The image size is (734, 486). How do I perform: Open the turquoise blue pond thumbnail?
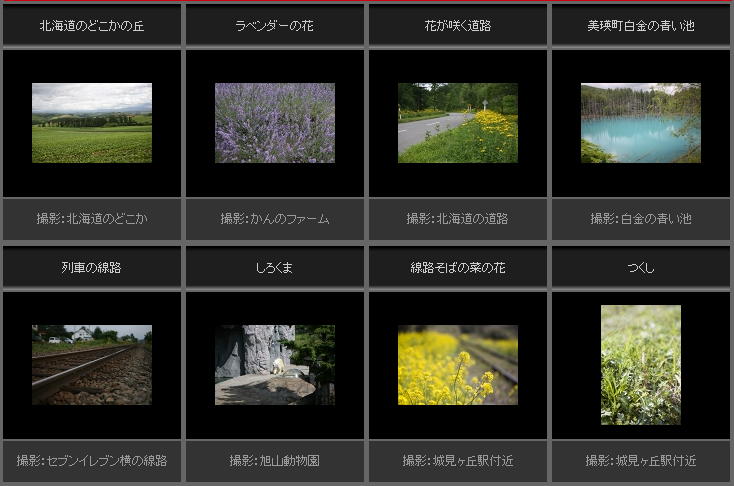[641, 123]
